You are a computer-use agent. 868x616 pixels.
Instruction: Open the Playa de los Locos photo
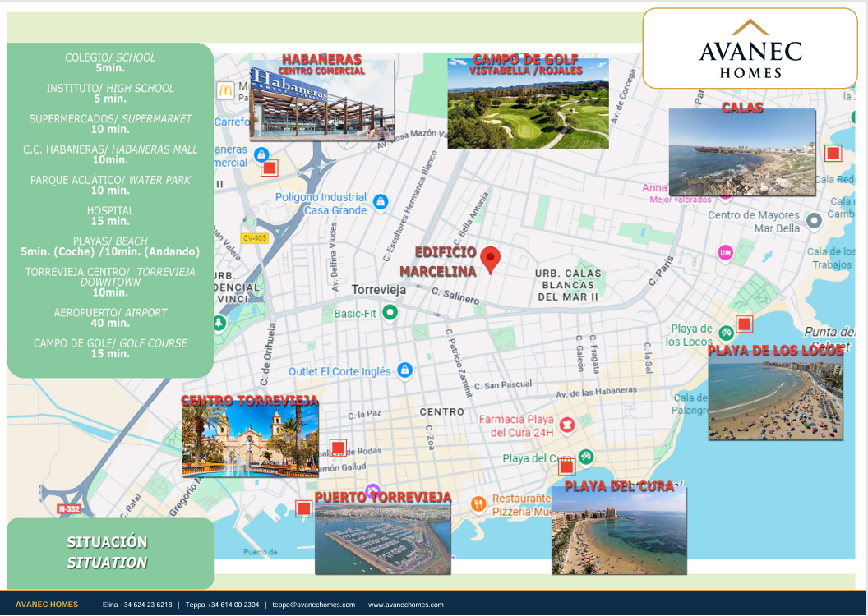(776, 396)
